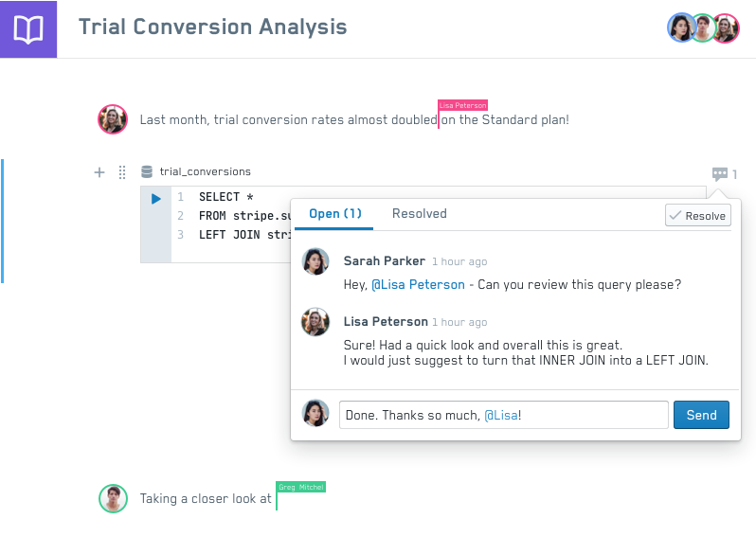Run the SQL query with play button
756x537 pixels.
pos(156,198)
